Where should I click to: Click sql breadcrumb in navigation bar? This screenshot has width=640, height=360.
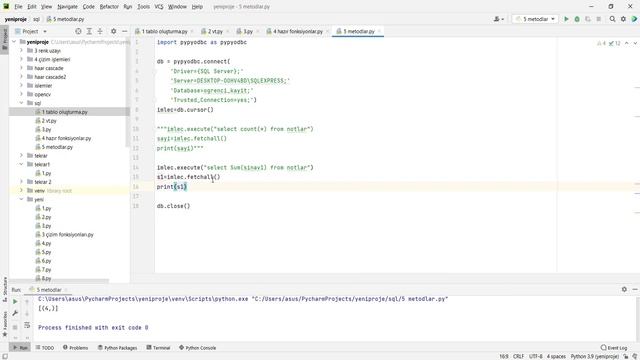pyautogui.click(x=36, y=19)
